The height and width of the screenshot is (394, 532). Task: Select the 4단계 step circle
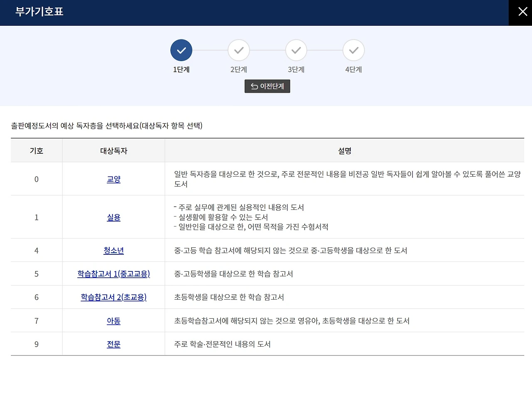coord(353,50)
